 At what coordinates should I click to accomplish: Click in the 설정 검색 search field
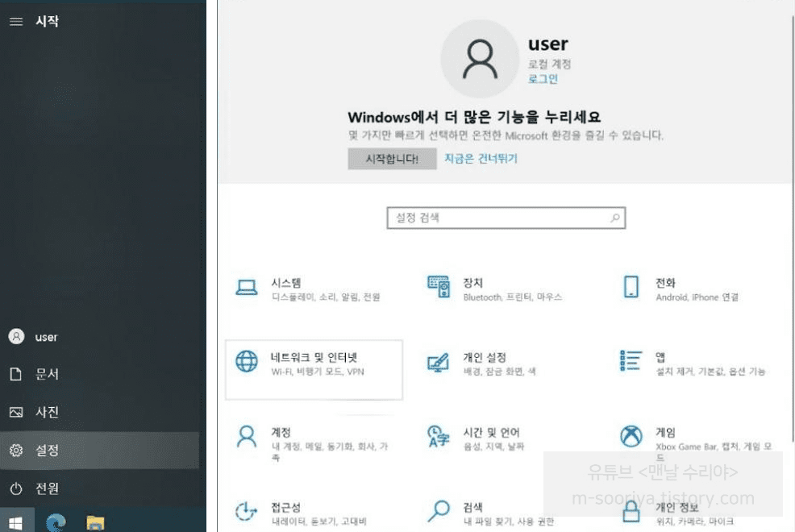coord(498,218)
